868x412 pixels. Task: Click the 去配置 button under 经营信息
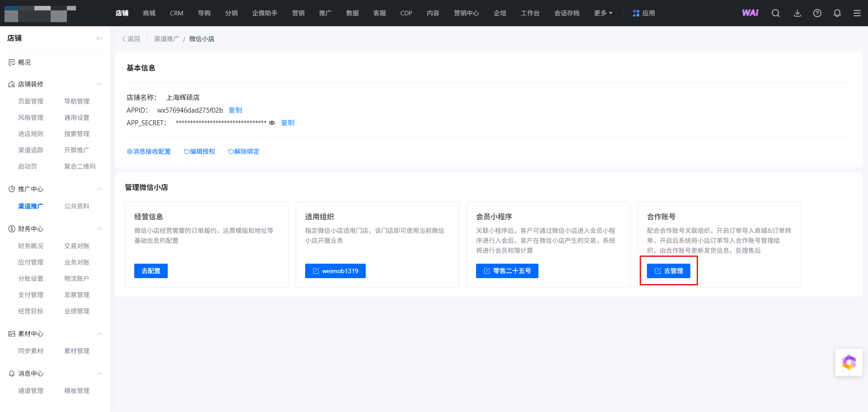[151, 271]
